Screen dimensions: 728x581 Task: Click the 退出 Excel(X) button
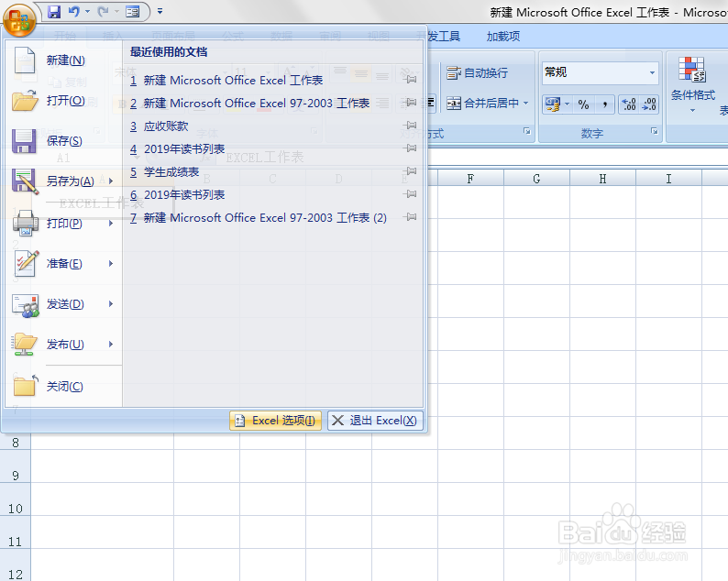(x=375, y=421)
